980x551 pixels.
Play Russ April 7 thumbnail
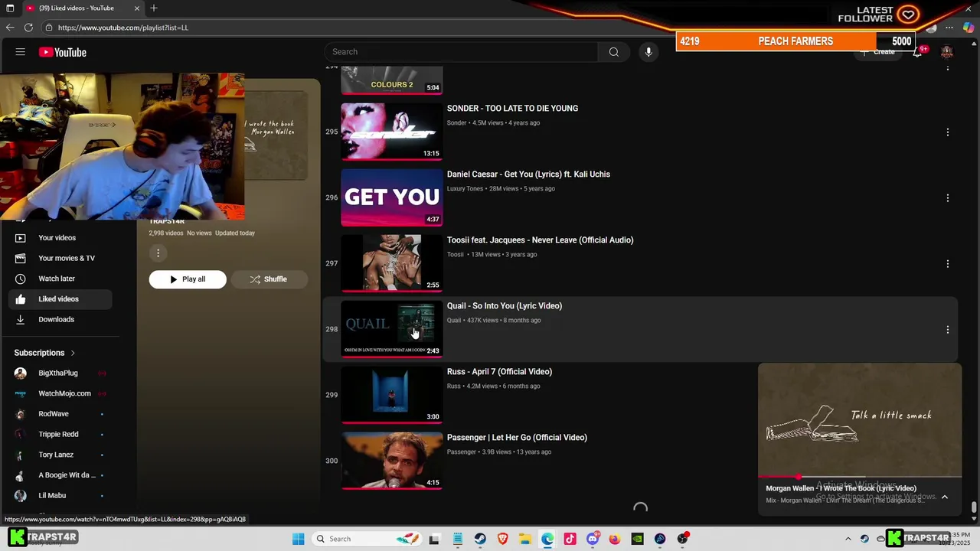pos(392,395)
